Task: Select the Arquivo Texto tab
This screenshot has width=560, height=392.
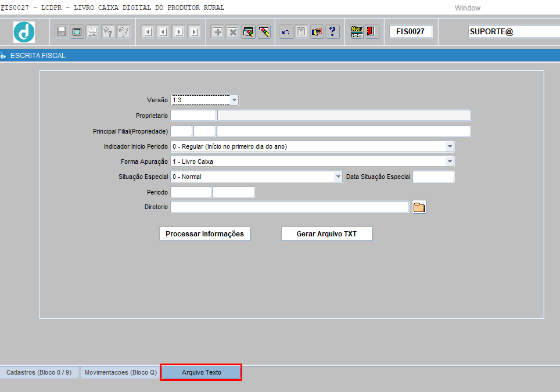Action: [202, 372]
